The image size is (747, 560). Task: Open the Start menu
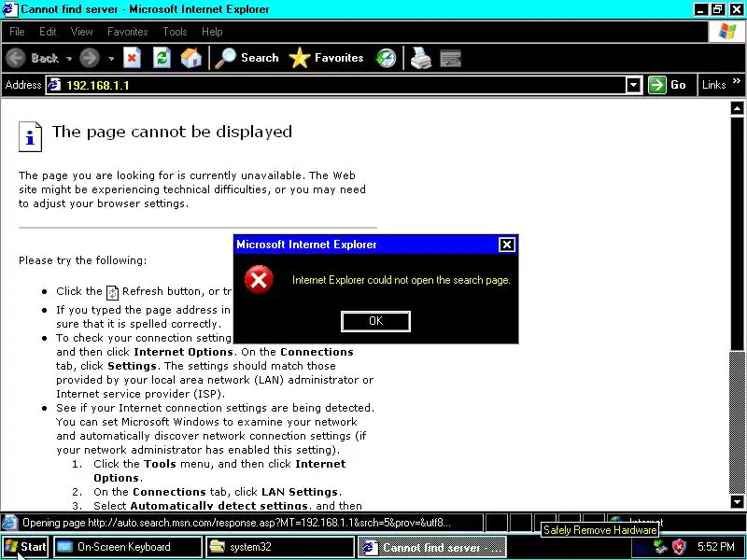pos(25,547)
